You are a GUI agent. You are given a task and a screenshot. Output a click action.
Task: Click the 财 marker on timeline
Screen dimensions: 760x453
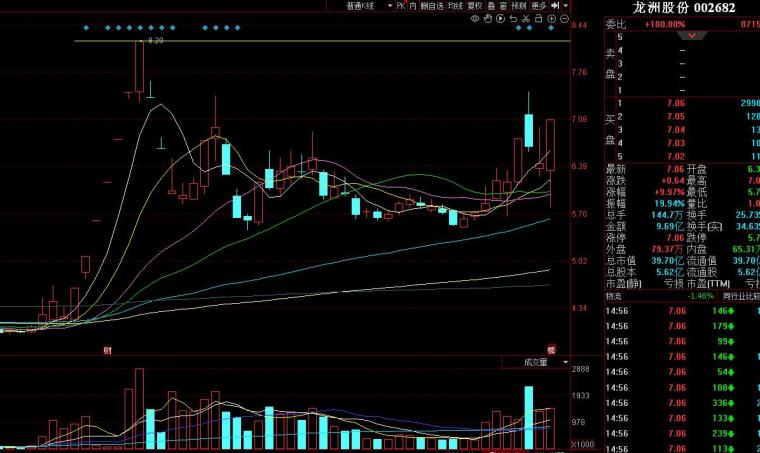tap(107, 350)
